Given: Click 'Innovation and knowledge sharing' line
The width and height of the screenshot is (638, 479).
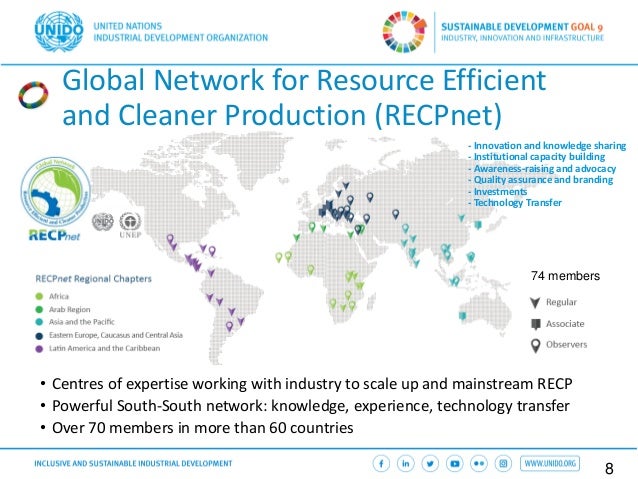Looking at the screenshot, I should [x=547, y=146].
